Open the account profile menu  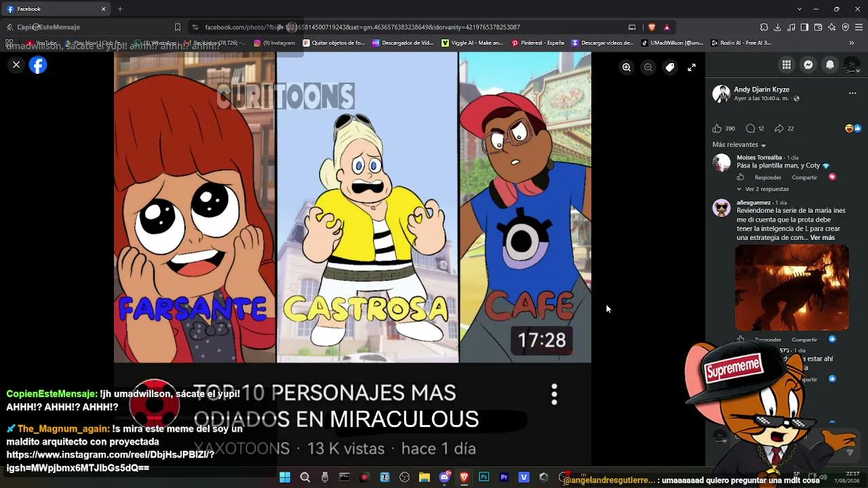[852, 65]
